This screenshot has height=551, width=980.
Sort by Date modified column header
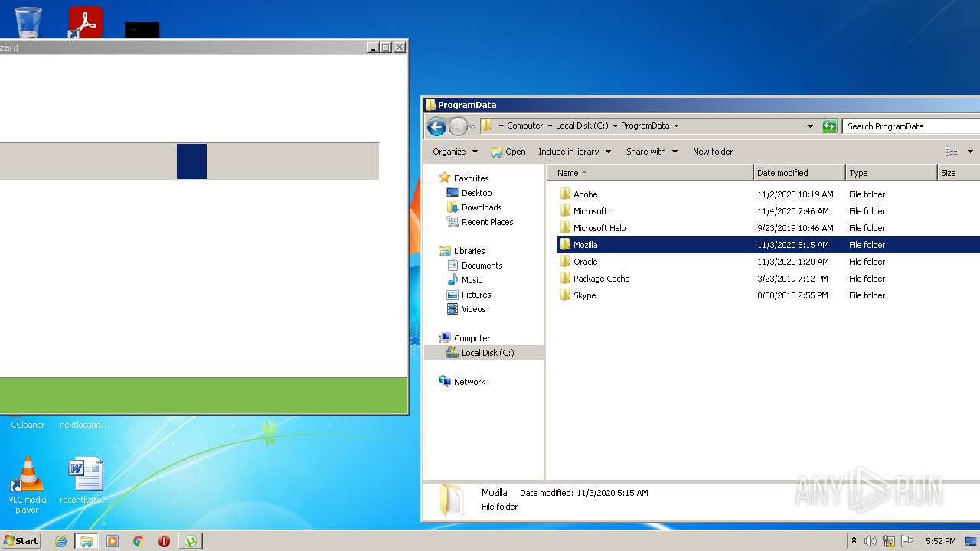pyautogui.click(x=799, y=173)
